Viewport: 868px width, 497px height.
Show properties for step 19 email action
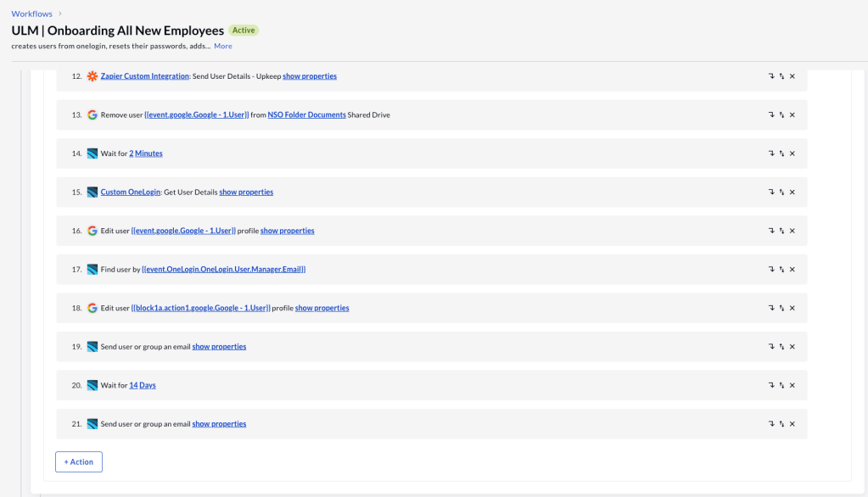pyautogui.click(x=219, y=347)
